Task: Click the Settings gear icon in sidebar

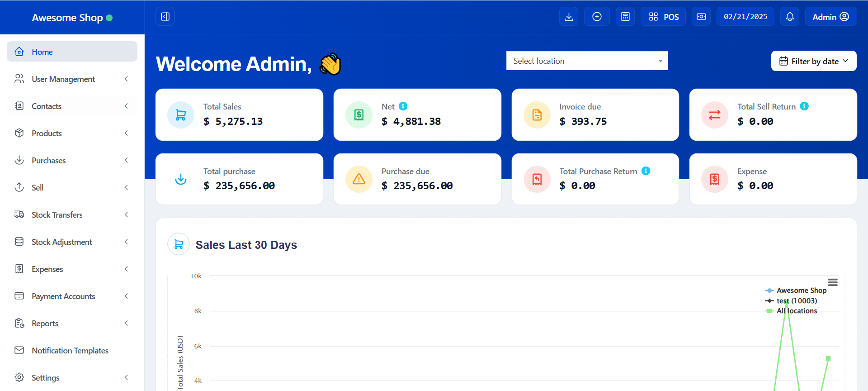Action: tap(19, 377)
